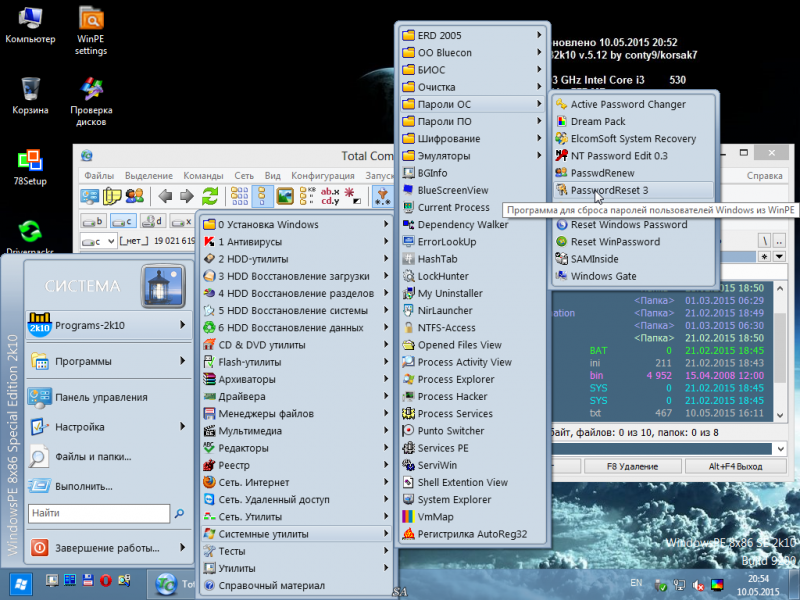The height and width of the screenshot is (600, 800).
Task: Expand the Шифрование folder submenu
Action: 472,138
